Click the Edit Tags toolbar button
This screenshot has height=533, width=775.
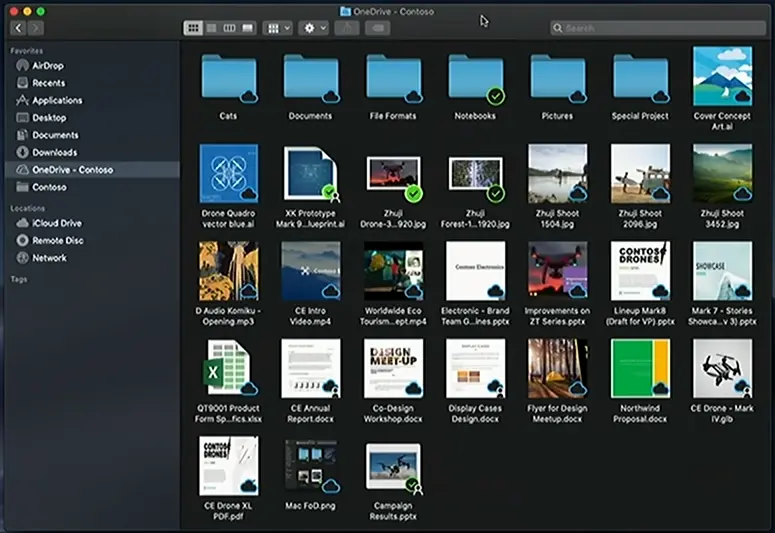pos(377,28)
